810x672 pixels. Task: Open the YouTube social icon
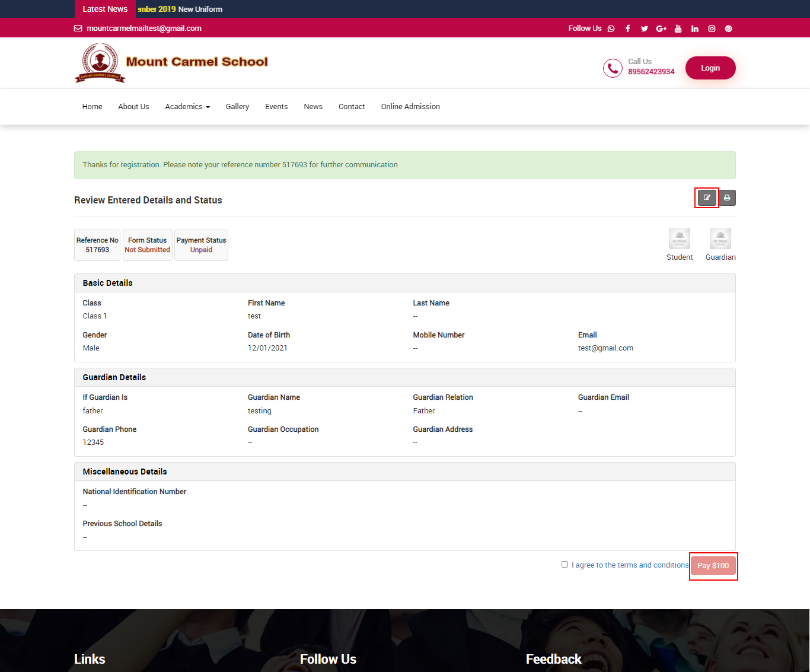(x=678, y=28)
